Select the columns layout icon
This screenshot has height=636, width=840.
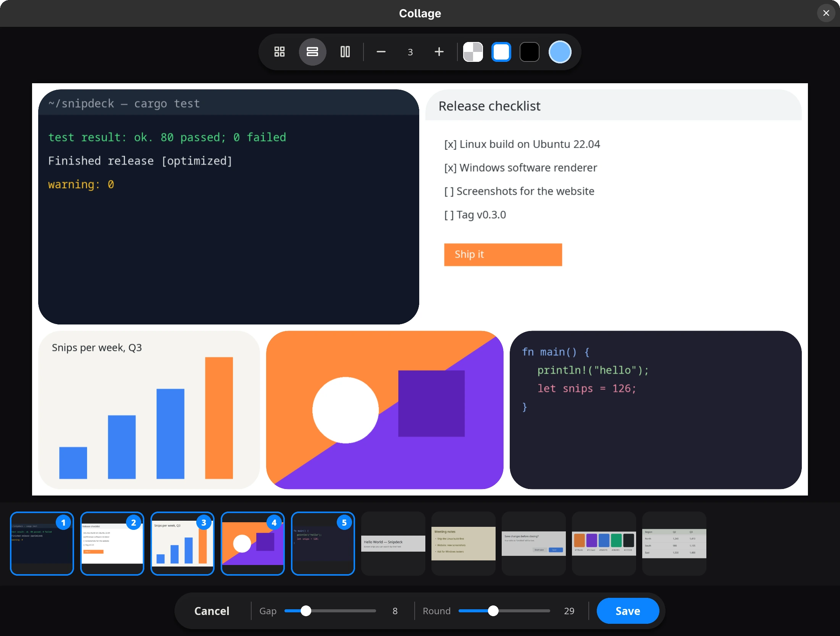click(345, 52)
